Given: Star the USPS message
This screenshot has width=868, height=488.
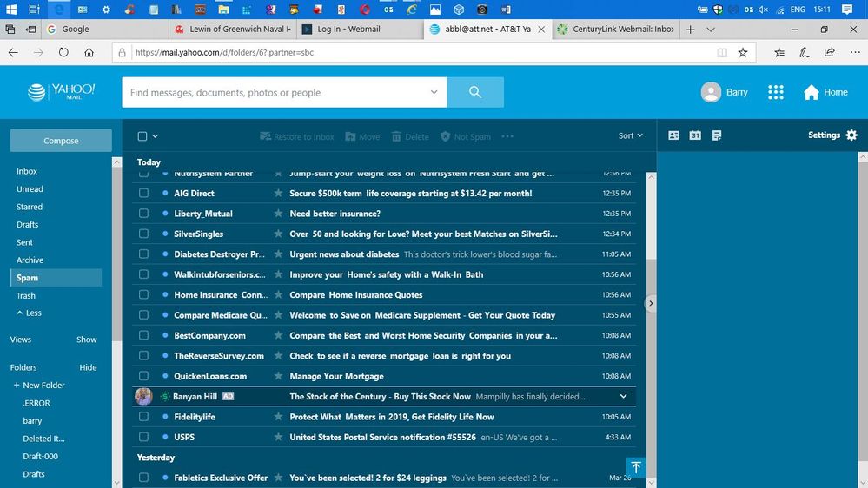Looking at the screenshot, I should tap(278, 437).
